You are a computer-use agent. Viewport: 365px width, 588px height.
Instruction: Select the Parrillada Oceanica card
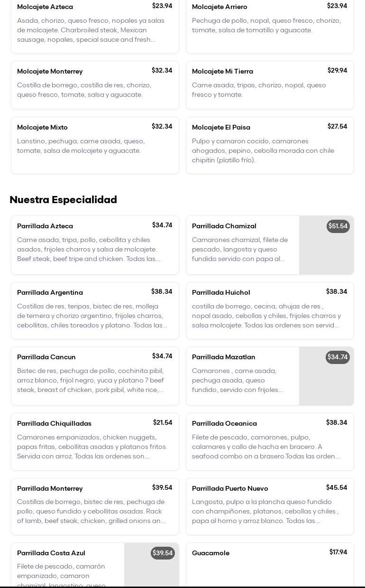pos(270,441)
